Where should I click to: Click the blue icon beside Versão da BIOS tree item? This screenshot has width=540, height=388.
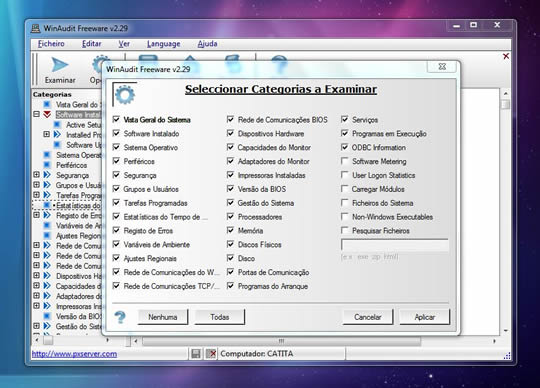47,316
